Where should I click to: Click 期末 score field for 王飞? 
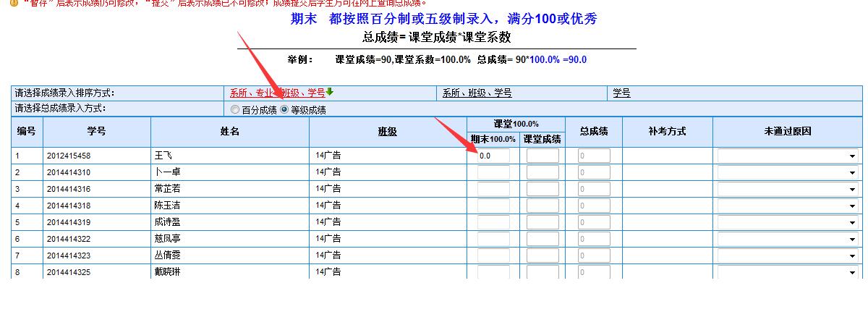[493, 156]
